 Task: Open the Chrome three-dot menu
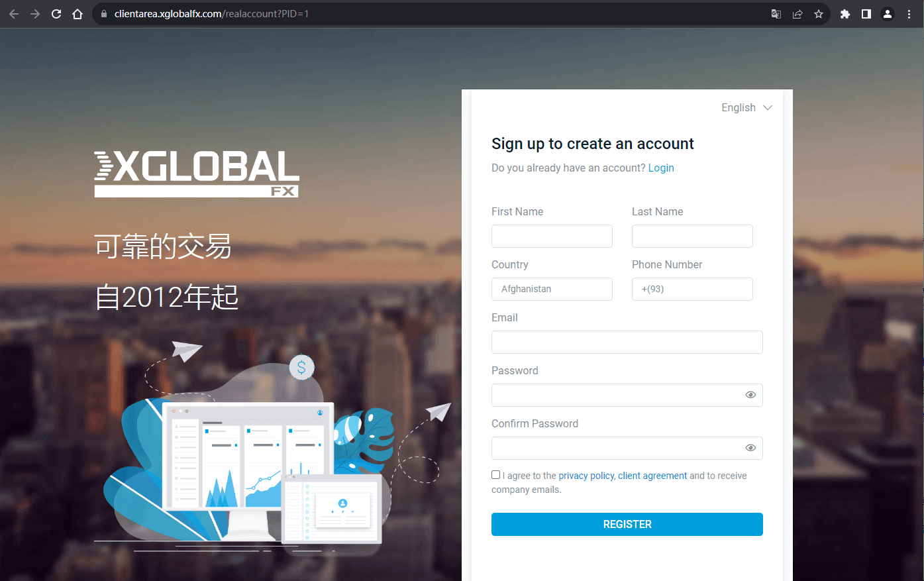pos(909,14)
